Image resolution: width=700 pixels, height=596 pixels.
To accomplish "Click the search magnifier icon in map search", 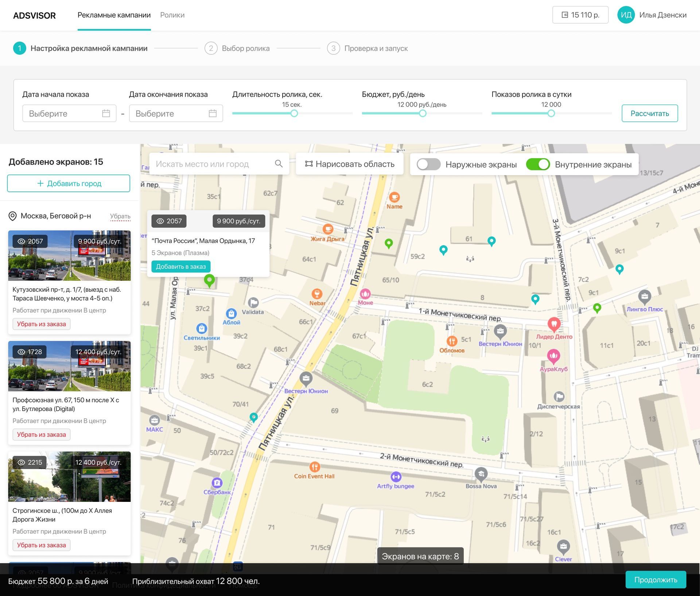I will (x=279, y=164).
